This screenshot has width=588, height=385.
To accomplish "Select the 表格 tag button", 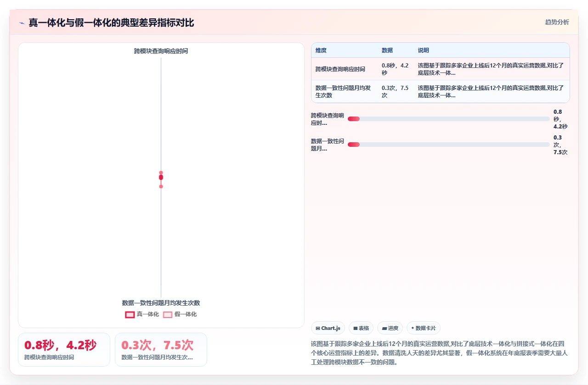I will pos(361,328).
